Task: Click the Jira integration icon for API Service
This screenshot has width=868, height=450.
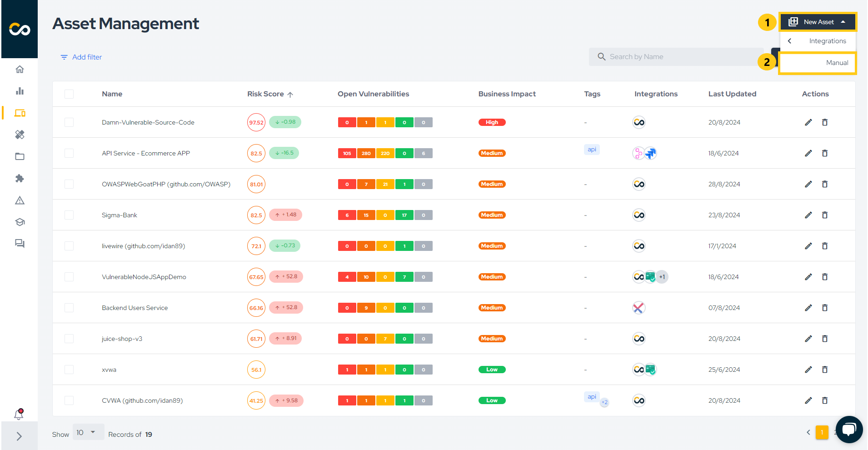Action: [x=651, y=153]
